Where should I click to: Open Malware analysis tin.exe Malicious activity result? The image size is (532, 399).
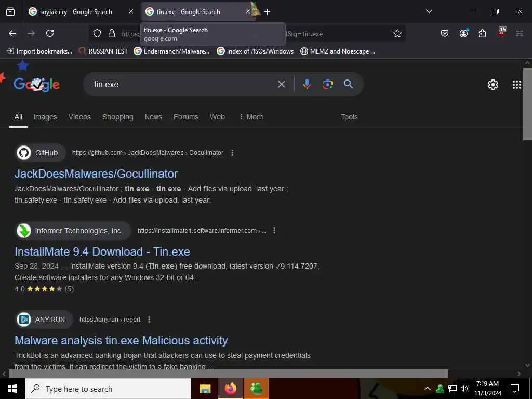121,341
